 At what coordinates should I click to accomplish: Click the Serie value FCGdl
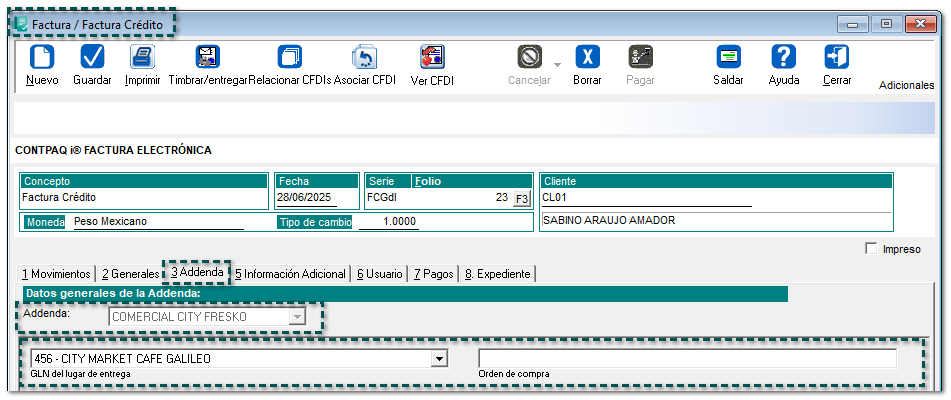[x=382, y=198]
